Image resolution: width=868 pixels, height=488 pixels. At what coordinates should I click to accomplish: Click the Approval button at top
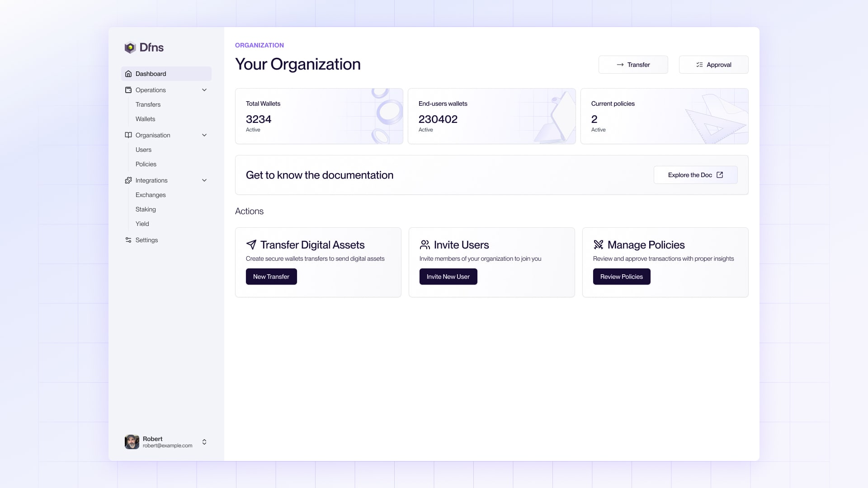(713, 65)
